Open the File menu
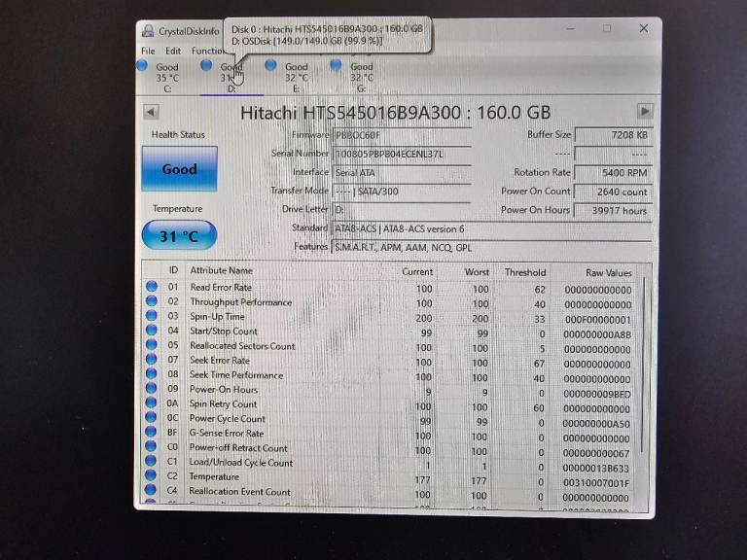Viewport: 747px width, 560px height. click(148, 51)
